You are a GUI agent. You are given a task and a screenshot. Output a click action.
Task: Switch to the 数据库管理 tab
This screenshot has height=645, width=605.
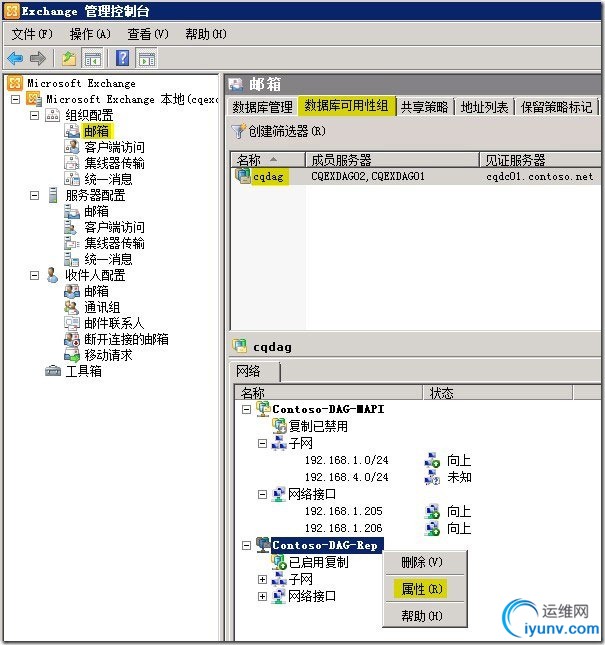(x=262, y=107)
